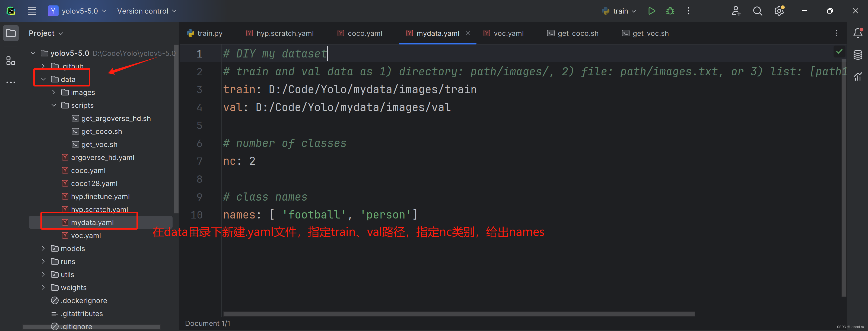Open the Project tool window icon

11,33
